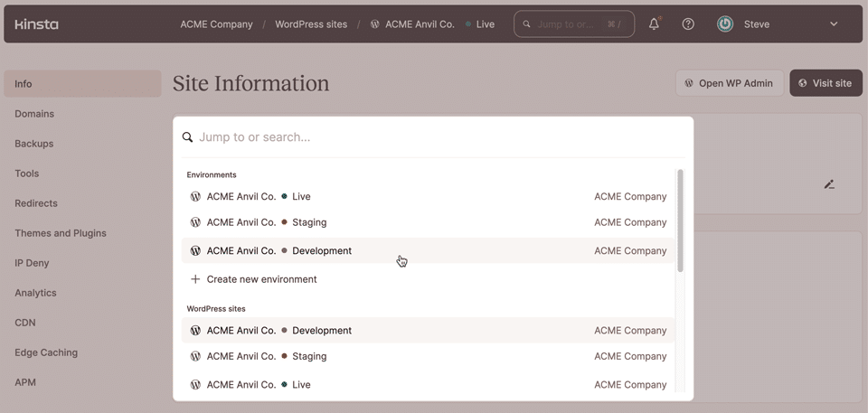Choose Development under WordPress sites
The image size is (868, 413).
(428, 331)
